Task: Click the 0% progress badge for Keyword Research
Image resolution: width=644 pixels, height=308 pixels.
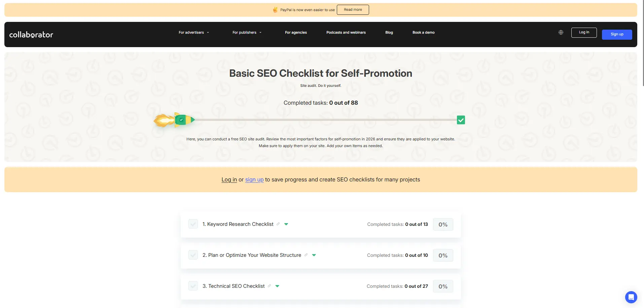Action: (443, 224)
